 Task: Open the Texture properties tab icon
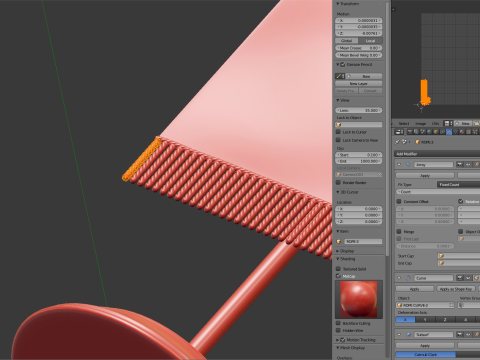pos(468,132)
